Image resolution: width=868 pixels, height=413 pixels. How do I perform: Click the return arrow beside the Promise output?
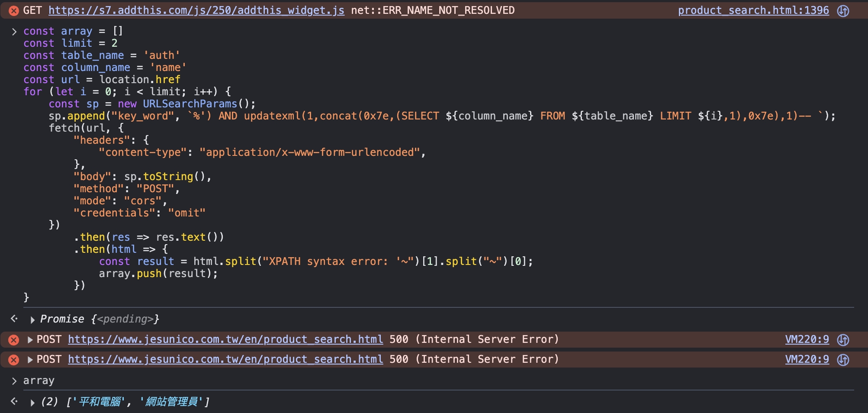click(x=14, y=319)
